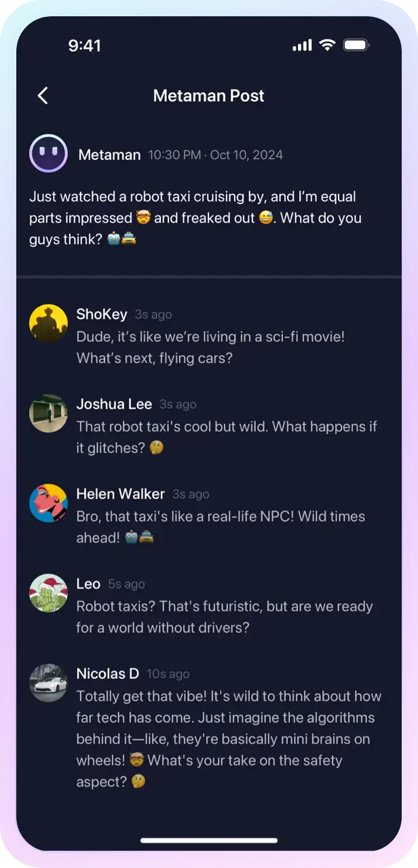Tap the Nicolas D username
The width and height of the screenshot is (418, 868).
click(107, 673)
